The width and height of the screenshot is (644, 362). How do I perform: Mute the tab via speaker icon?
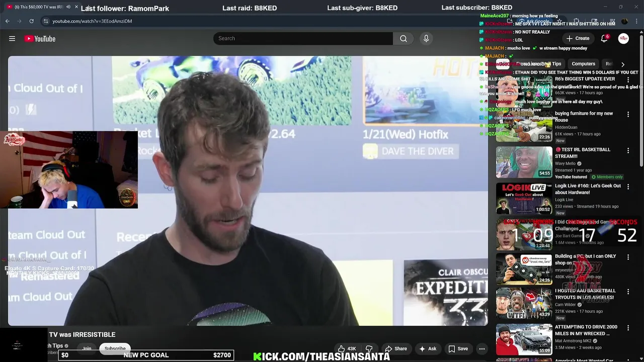(x=67, y=7)
